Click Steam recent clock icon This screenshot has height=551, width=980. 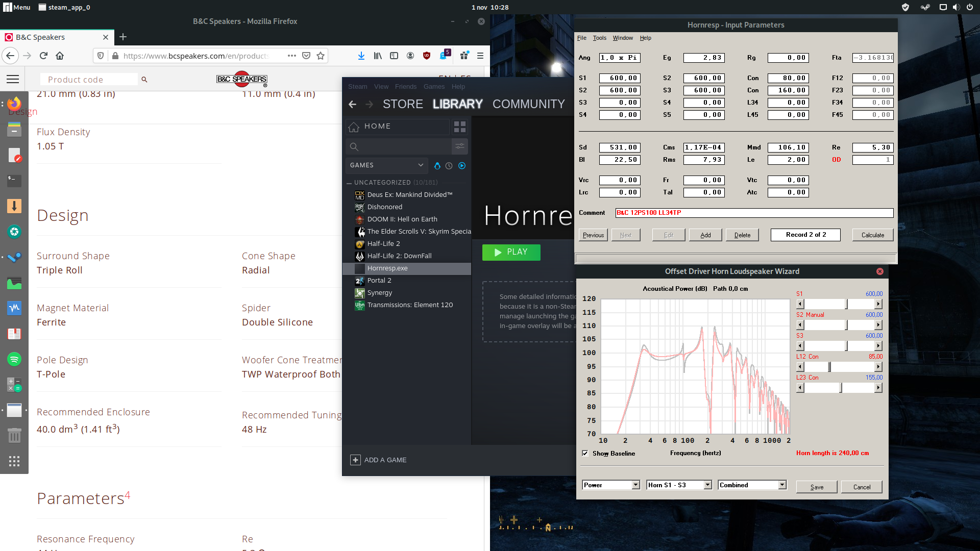point(449,166)
